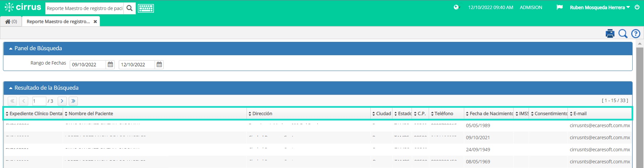Click the email in the 05/05/1989 row

point(600,126)
